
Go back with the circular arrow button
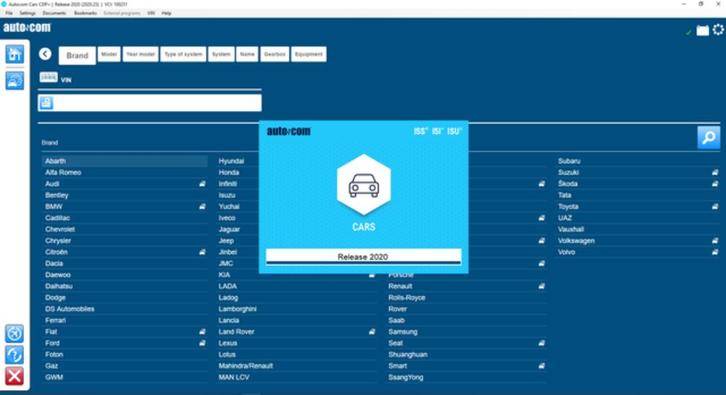[x=45, y=54]
